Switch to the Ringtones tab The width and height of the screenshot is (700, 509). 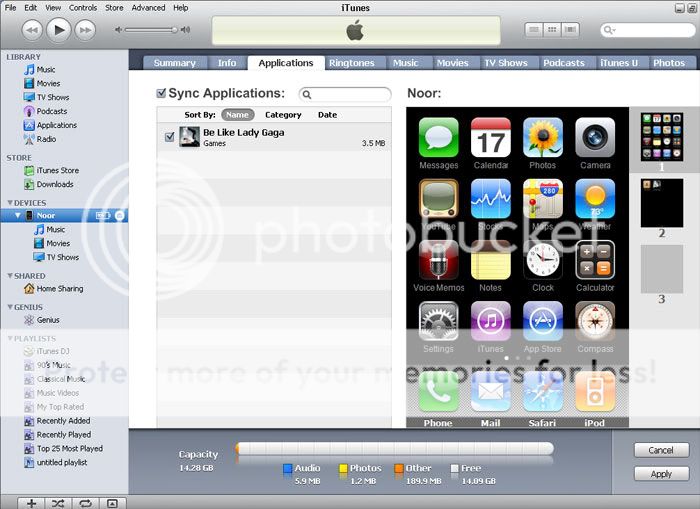tap(352, 63)
